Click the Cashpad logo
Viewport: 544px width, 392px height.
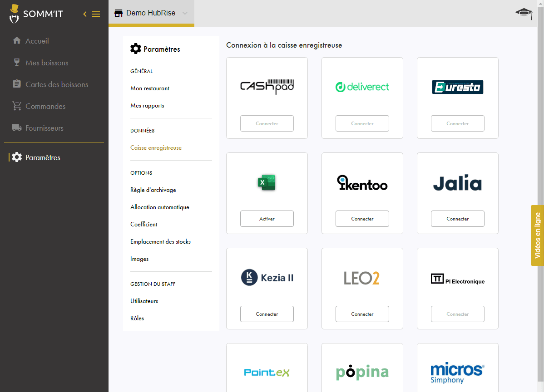point(267,87)
